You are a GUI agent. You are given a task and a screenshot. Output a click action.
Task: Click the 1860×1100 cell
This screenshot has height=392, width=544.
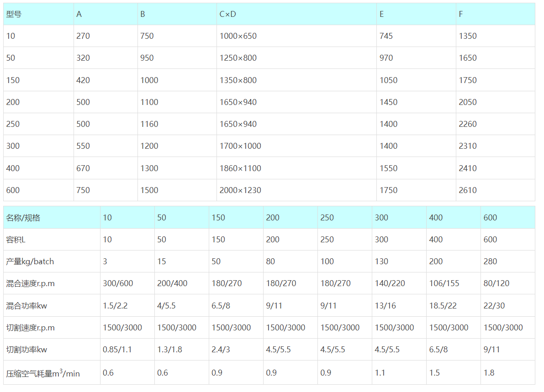[240, 168]
